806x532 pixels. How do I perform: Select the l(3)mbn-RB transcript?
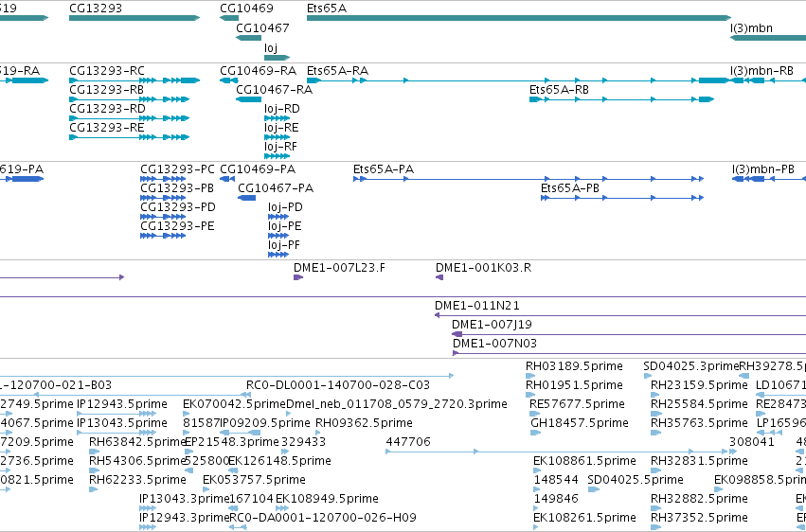(x=761, y=70)
